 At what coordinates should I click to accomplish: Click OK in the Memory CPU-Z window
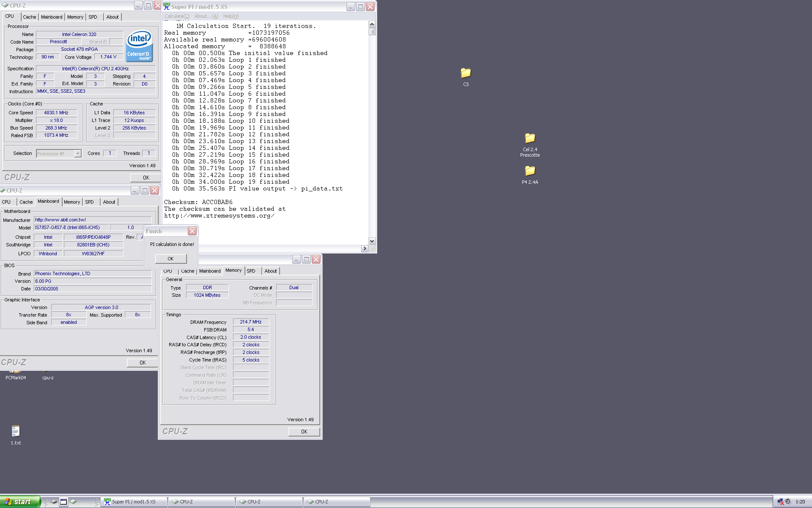coord(304,432)
